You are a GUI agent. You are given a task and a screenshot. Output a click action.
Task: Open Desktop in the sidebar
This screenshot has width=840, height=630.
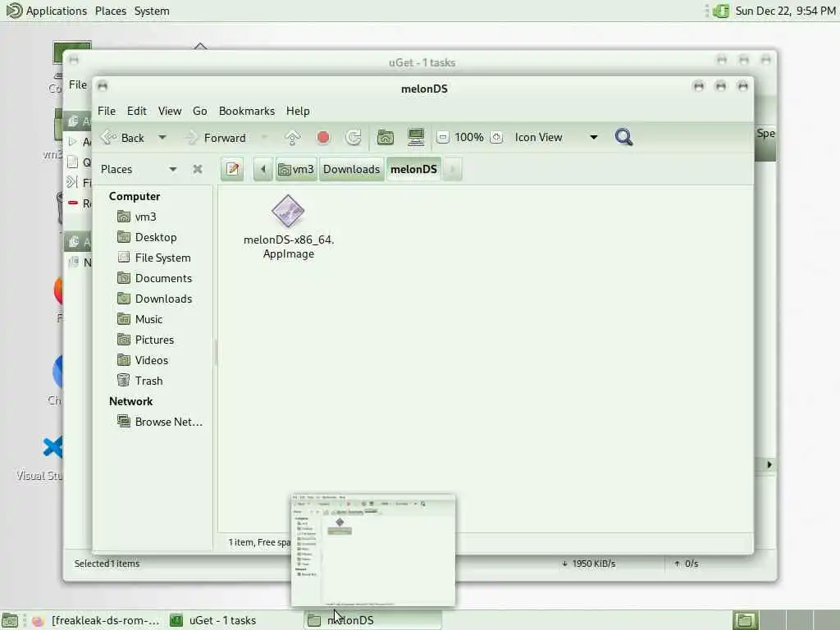click(x=148, y=237)
